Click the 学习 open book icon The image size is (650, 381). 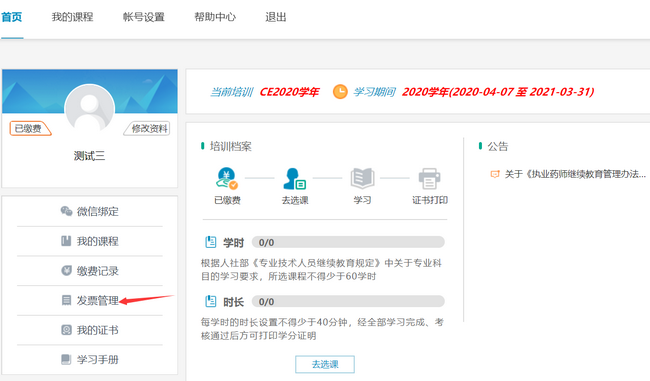coord(362,178)
